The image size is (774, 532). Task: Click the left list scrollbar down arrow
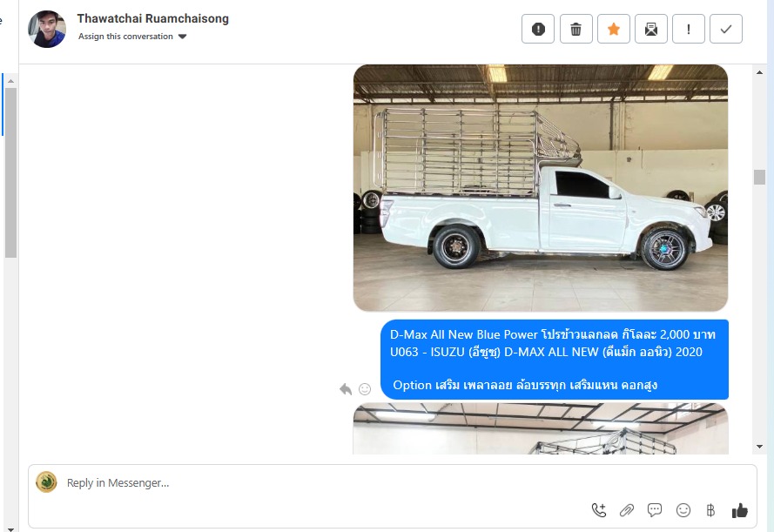click(x=10, y=529)
